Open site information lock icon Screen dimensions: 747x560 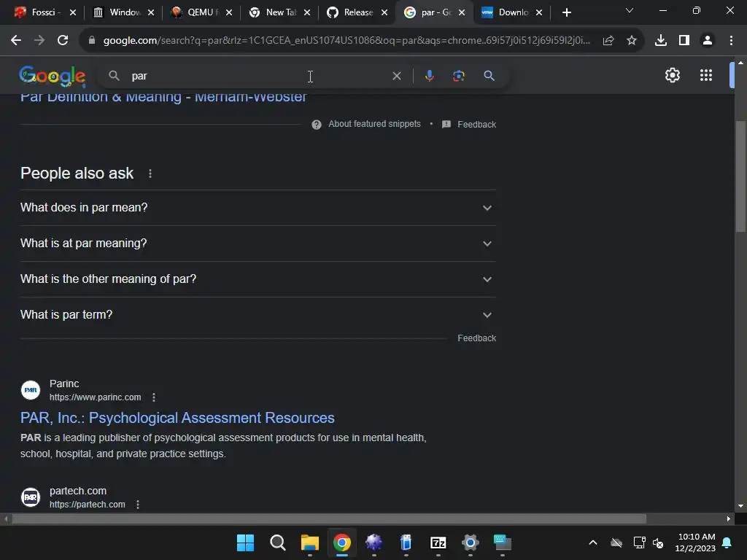coord(92,41)
